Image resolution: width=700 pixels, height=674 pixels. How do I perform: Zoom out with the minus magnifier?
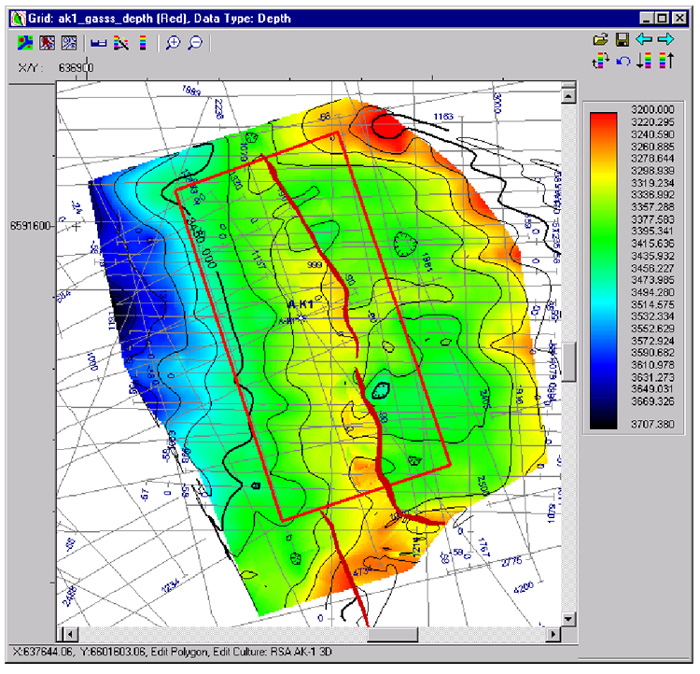click(195, 43)
